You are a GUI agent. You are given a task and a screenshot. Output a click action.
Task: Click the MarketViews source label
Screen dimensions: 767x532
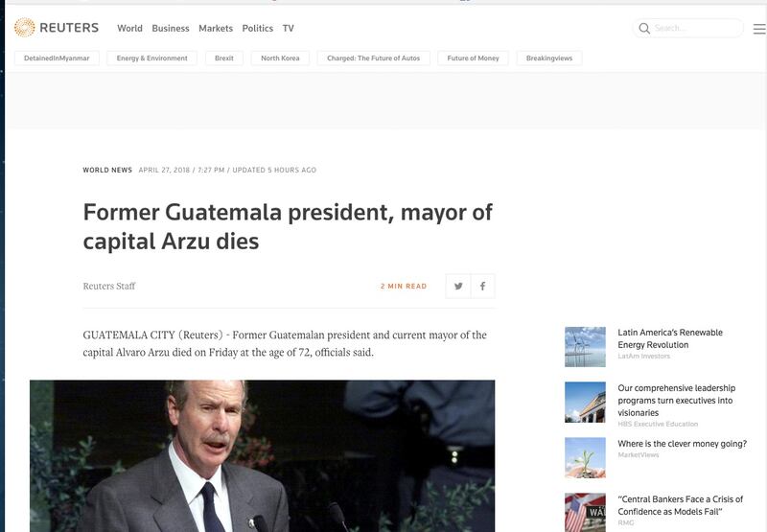coord(639,454)
